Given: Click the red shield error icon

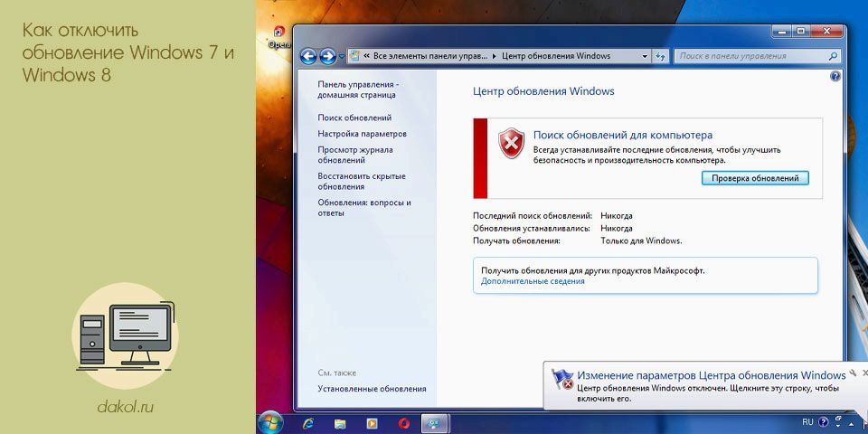Looking at the screenshot, I should point(511,143).
